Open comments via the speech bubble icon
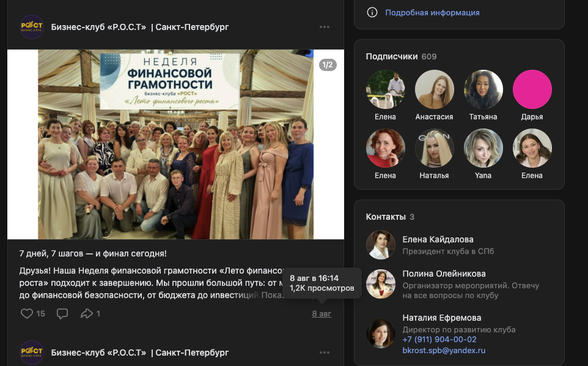 pyautogui.click(x=62, y=313)
